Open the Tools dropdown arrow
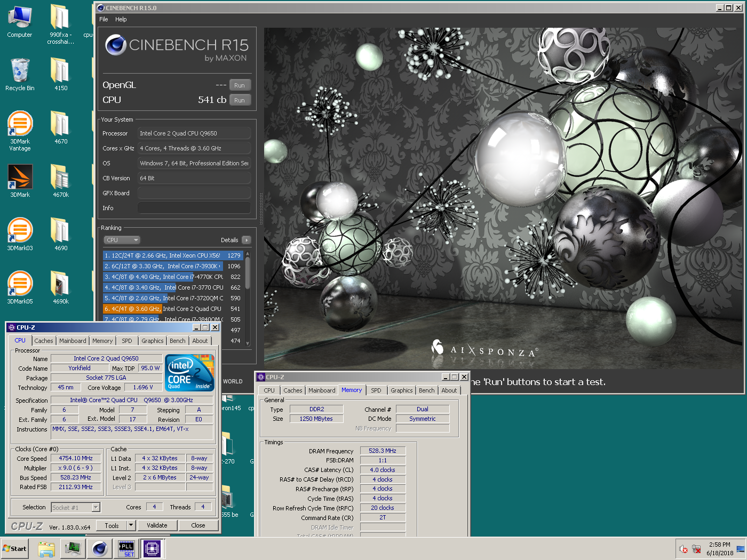The image size is (747, 560). point(131,525)
